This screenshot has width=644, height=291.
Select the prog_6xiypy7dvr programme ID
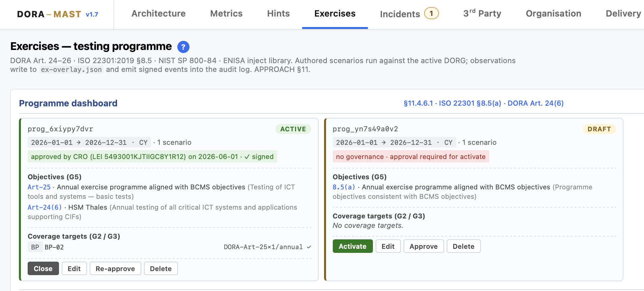click(x=60, y=129)
